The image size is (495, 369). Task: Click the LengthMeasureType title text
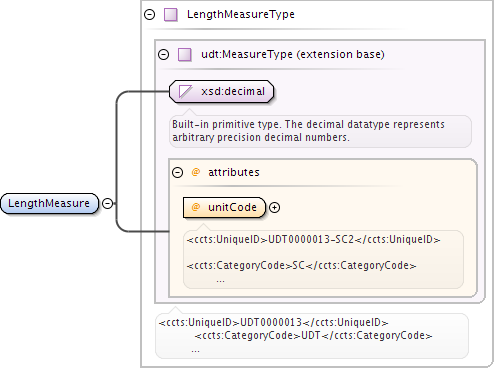241,14
